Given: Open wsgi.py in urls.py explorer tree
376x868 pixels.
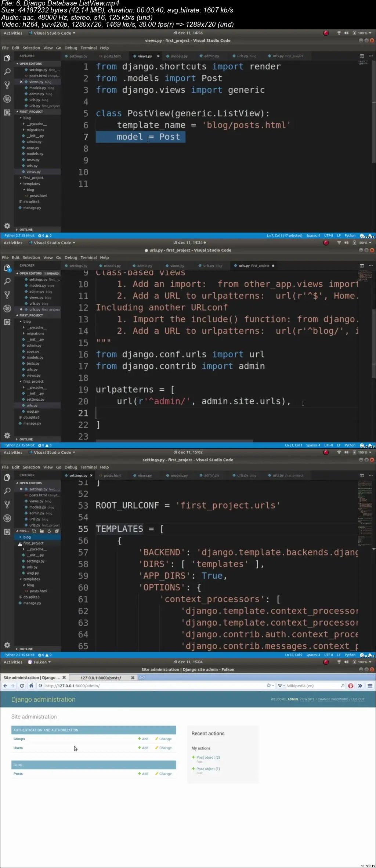Looking at the screenshot, I should coord(33,412).
